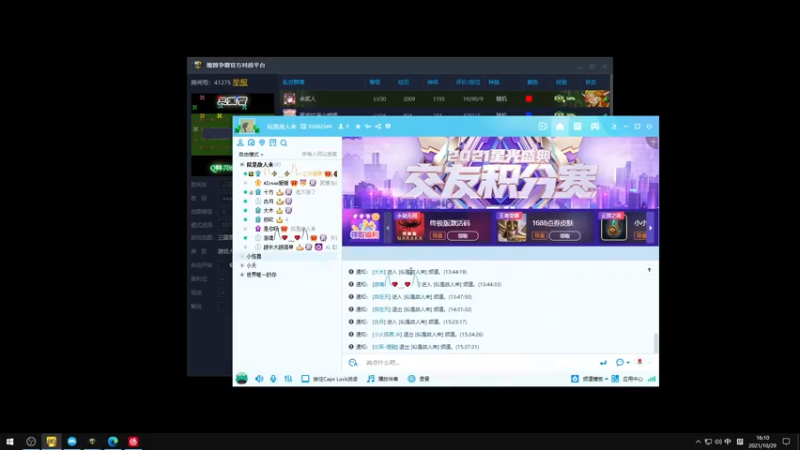800x450 pixels.
Task: Open Microsoft Edge from the taskbar
Action: click(x=113, y=441)
